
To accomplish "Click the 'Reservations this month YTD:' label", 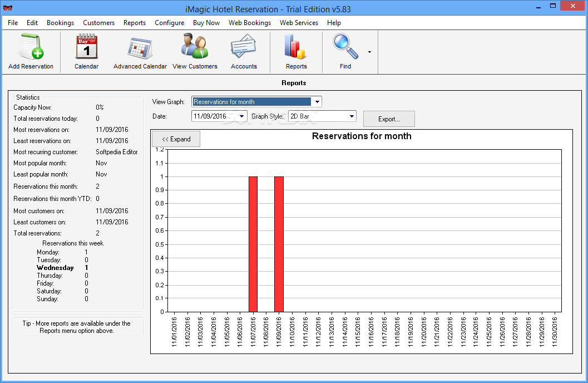I will (52, 199).
